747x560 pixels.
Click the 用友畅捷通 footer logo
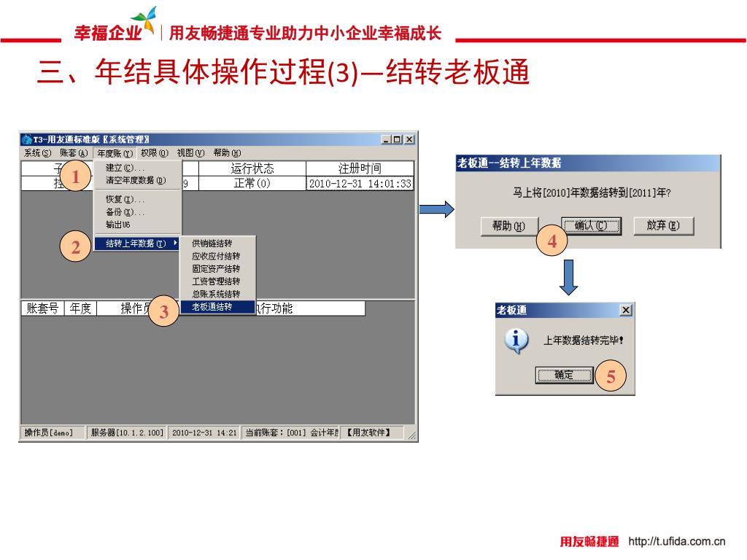point(589,542)
